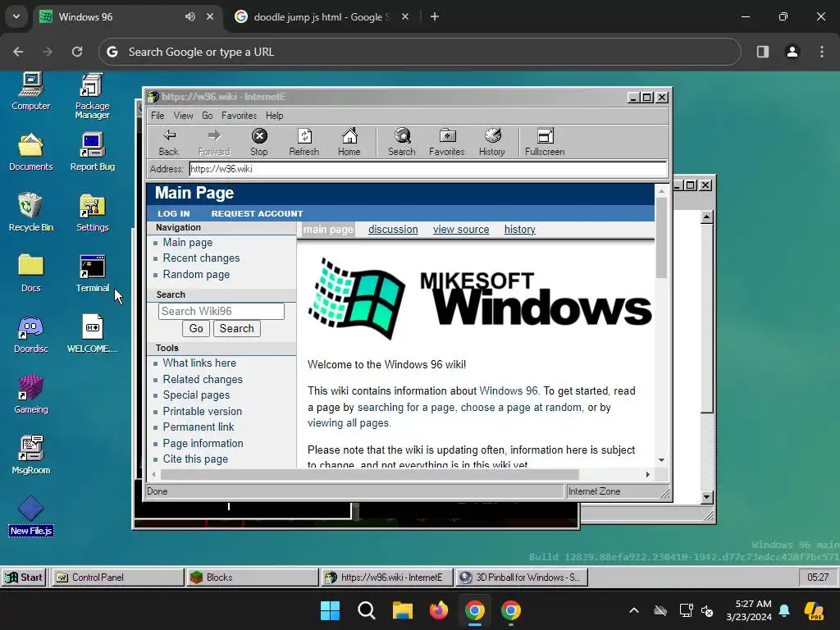The image size is (840, 630).
Task: Open the Settings desktop icon
Action: pos(92,212)
